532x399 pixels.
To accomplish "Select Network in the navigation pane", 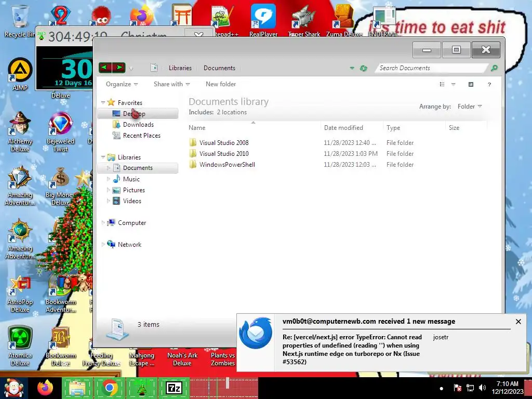I will [129, 244].
